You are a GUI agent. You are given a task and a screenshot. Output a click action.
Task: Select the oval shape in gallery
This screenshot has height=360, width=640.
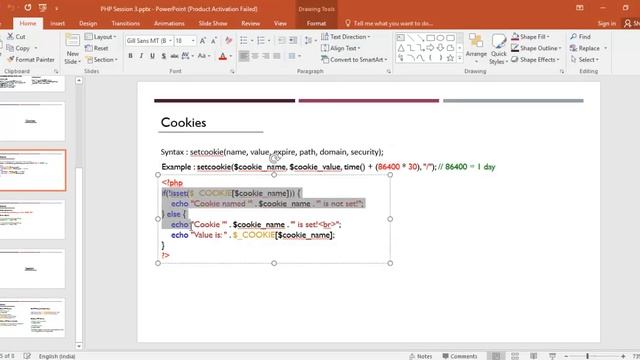pos(440,38)
